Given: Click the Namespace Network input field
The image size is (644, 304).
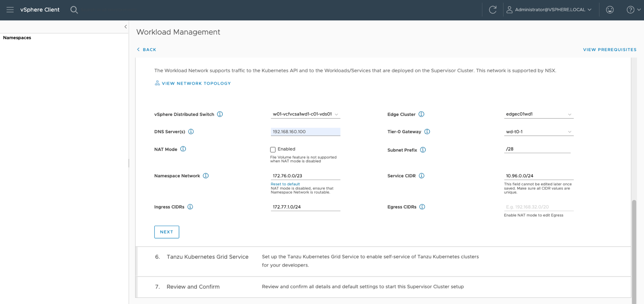Looking at the screenshot, I should coord(305,176).
